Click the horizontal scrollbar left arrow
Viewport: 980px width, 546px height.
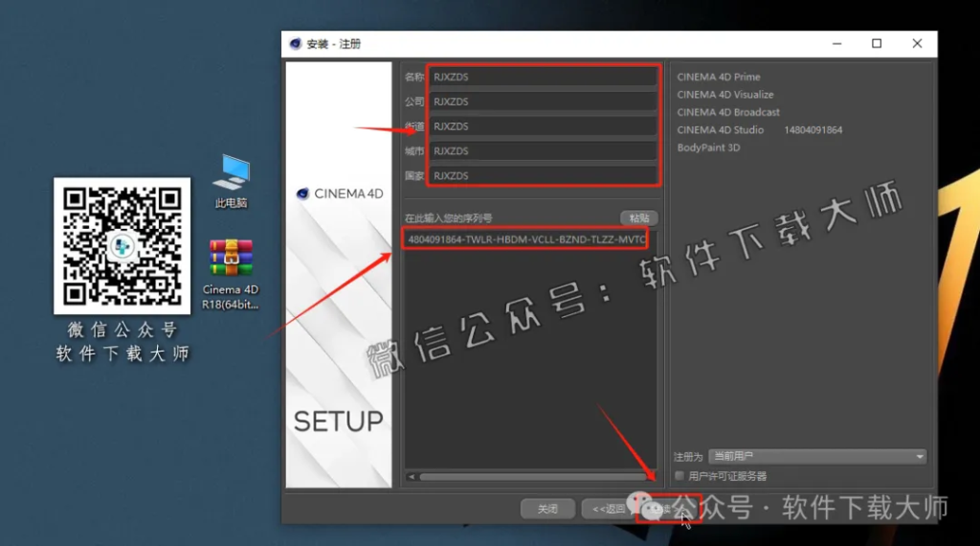pos(412,477)
